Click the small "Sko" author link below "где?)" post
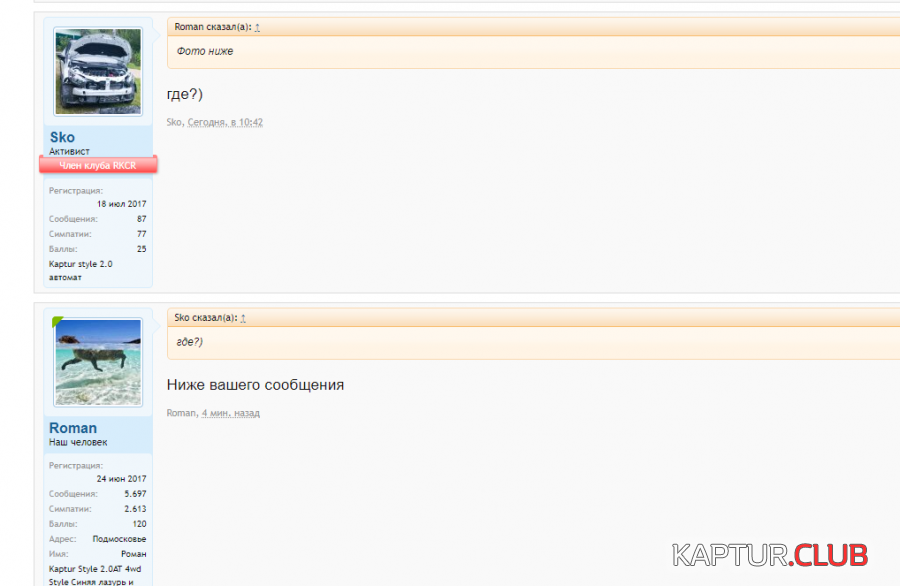The width and height of the screenshot is (900, 586). click(x=174, y=122)
